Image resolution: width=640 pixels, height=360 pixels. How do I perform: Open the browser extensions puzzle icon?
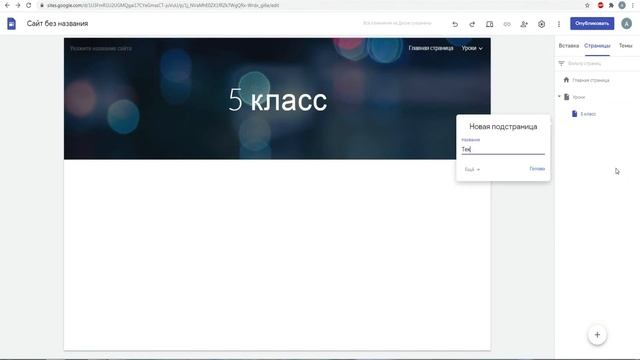tap(611, 5)
